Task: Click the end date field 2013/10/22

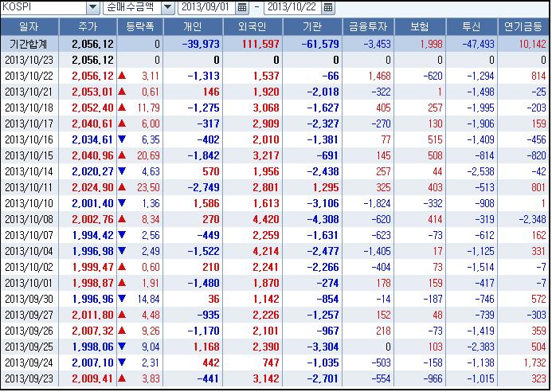Action: (x=292, y=7)
